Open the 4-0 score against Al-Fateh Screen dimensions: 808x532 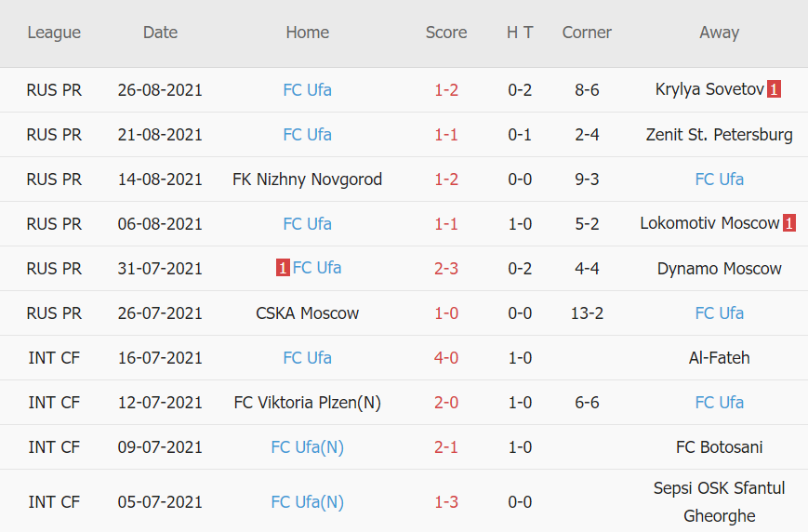point(446,358)
